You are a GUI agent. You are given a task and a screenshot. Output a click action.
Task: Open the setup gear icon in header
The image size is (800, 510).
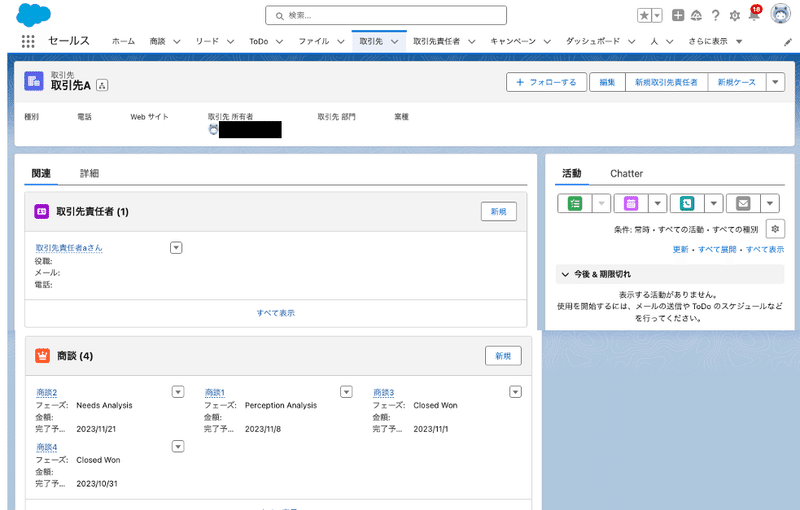click(735, 16)
